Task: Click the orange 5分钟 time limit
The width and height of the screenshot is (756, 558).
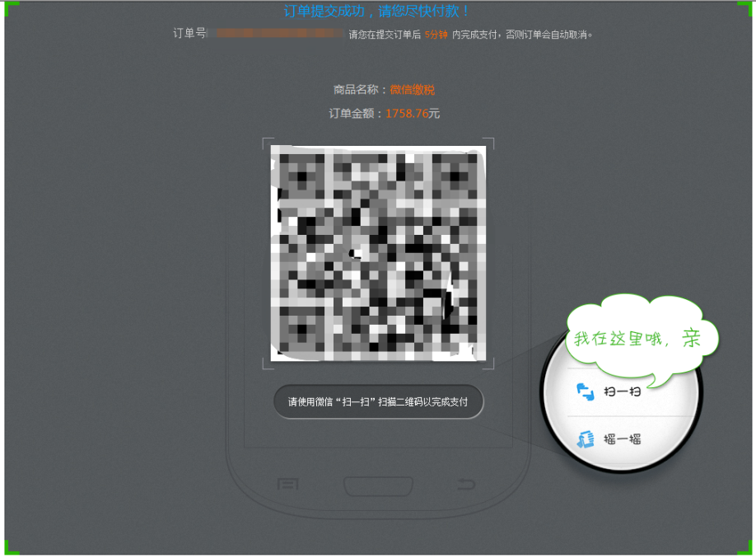Action: 436,35
